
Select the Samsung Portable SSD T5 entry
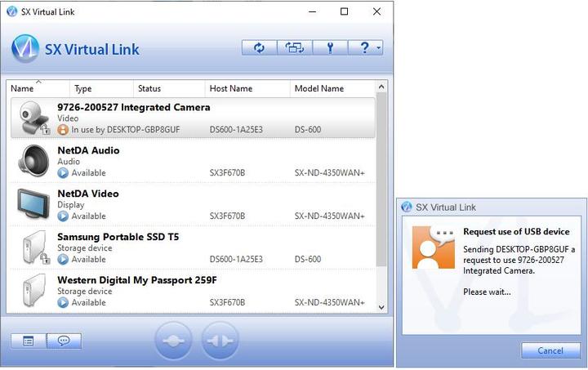[x=118, y=238]
